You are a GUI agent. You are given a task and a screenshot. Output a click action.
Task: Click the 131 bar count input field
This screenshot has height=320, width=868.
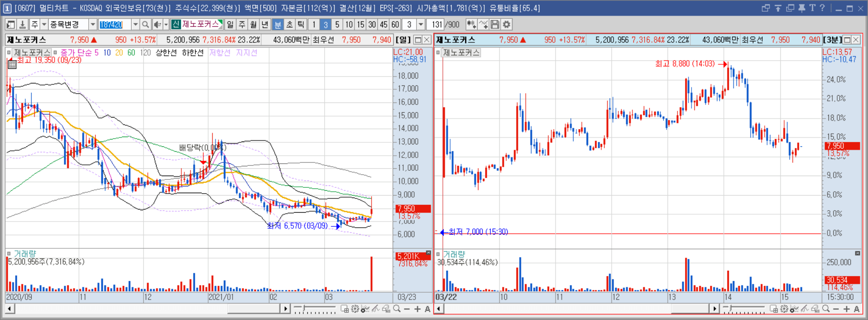coord(435,24)
